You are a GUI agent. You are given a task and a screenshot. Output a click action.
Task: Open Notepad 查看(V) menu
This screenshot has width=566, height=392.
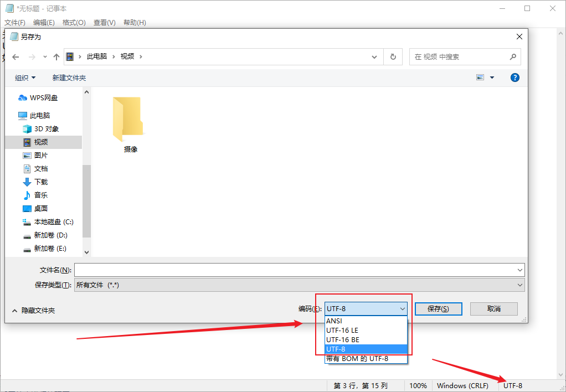[x=104, y=23]
